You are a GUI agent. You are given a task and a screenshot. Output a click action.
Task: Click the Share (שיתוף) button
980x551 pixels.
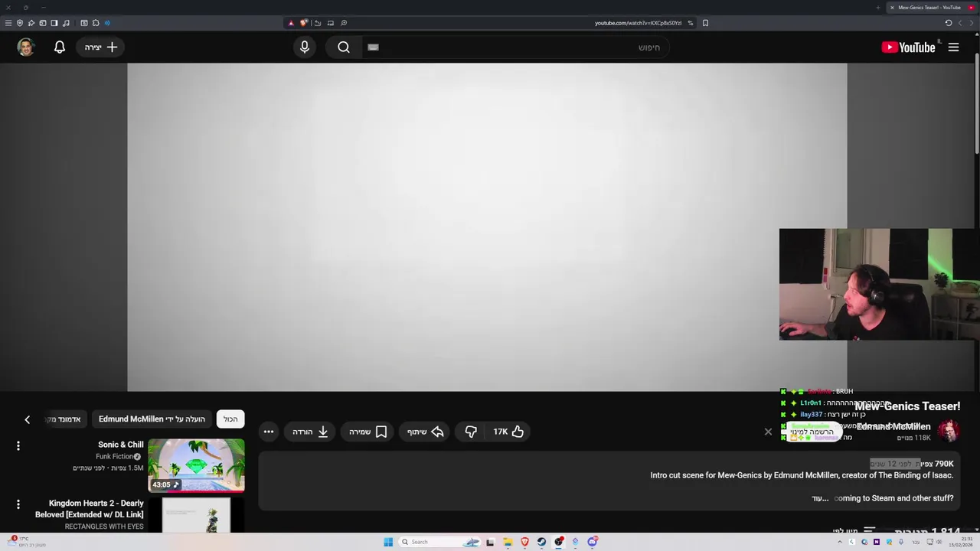point(426,432)
